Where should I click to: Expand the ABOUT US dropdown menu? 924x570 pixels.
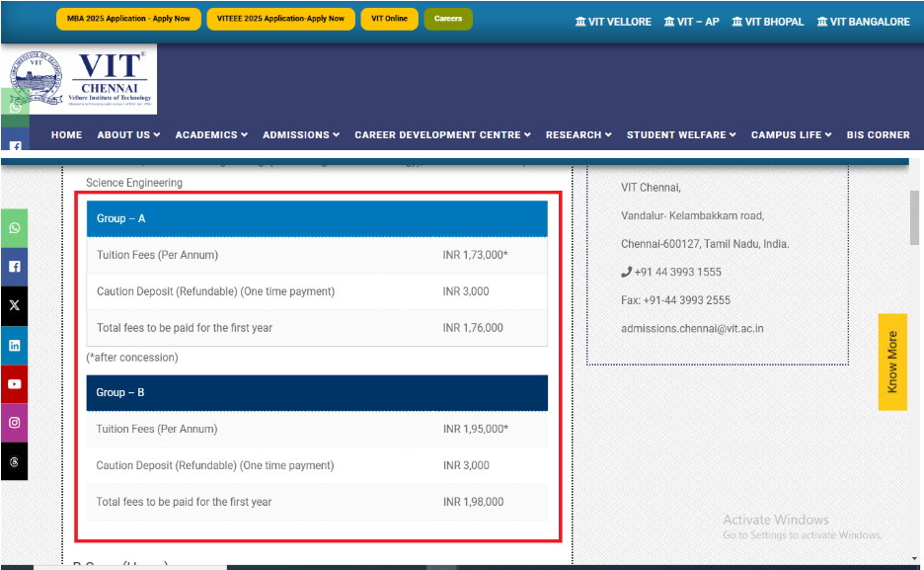(x=128, y=134)
